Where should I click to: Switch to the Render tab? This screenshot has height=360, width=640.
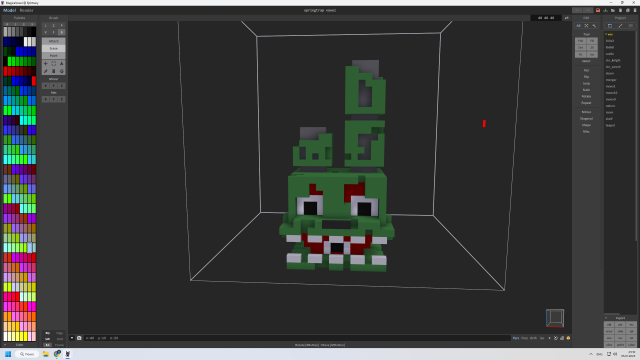pos(27,10)
